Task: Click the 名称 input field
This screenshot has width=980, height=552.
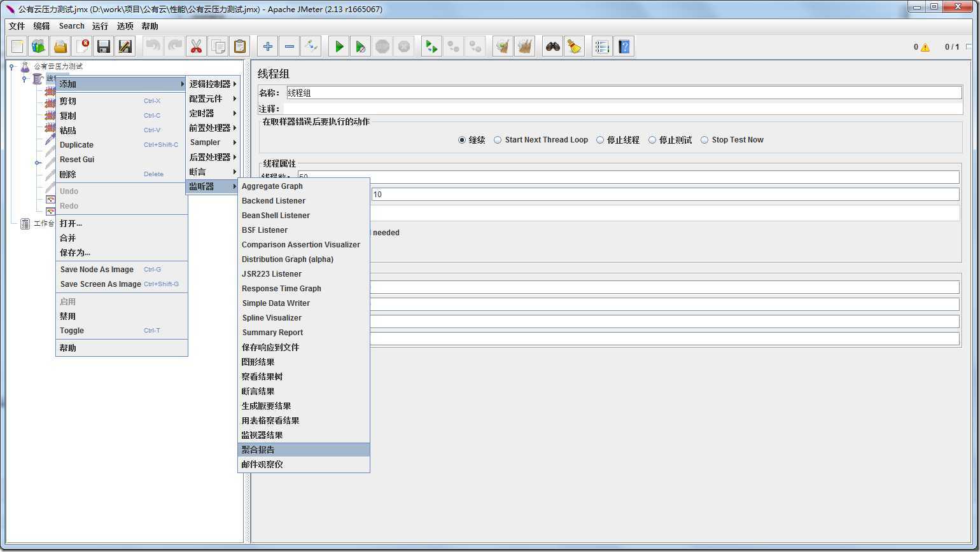Action: click(624, 93)
